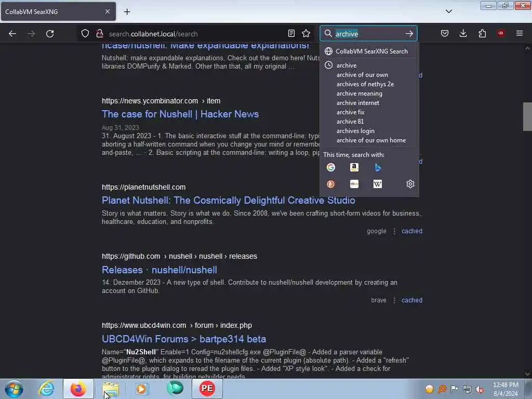Open 'The case for Nushell | Hacker News'
This screenshot has width=532, height=399.
tap(180, 114)
